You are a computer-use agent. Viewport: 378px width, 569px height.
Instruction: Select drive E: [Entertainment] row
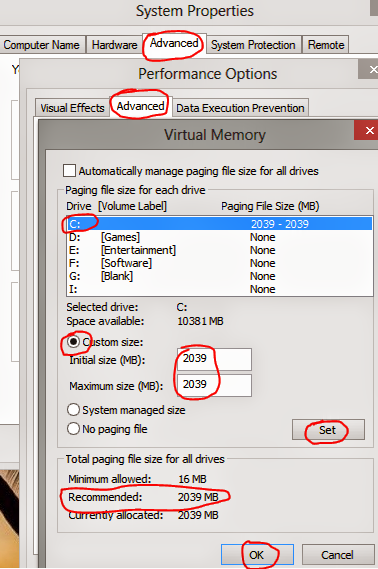220,250
